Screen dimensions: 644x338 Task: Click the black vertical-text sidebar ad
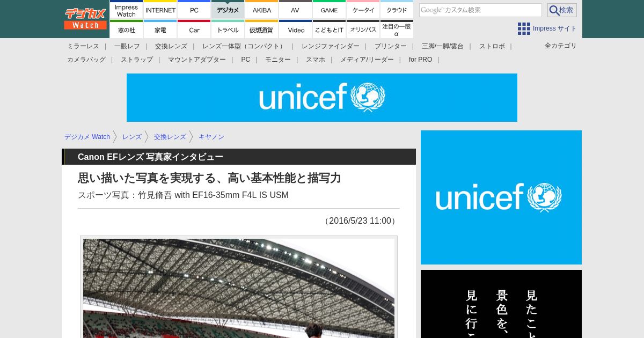tap(501, 304)
